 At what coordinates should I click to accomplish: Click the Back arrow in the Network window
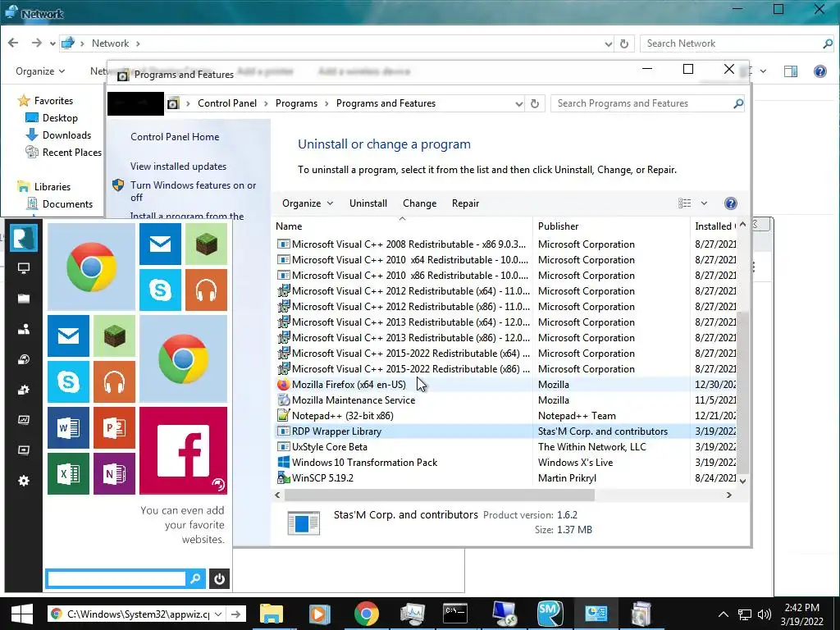(13, 43)
